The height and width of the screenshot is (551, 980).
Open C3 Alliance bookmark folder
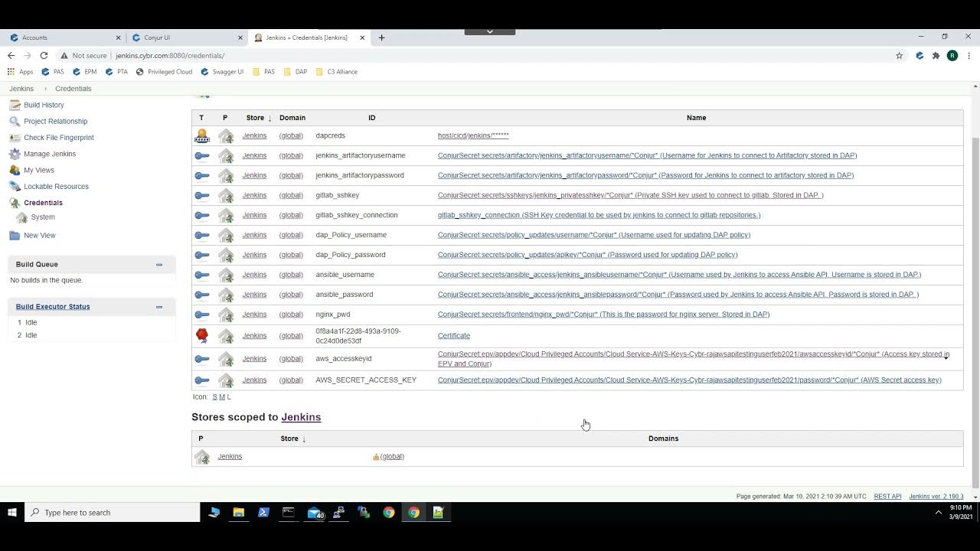tap(336, 72)
